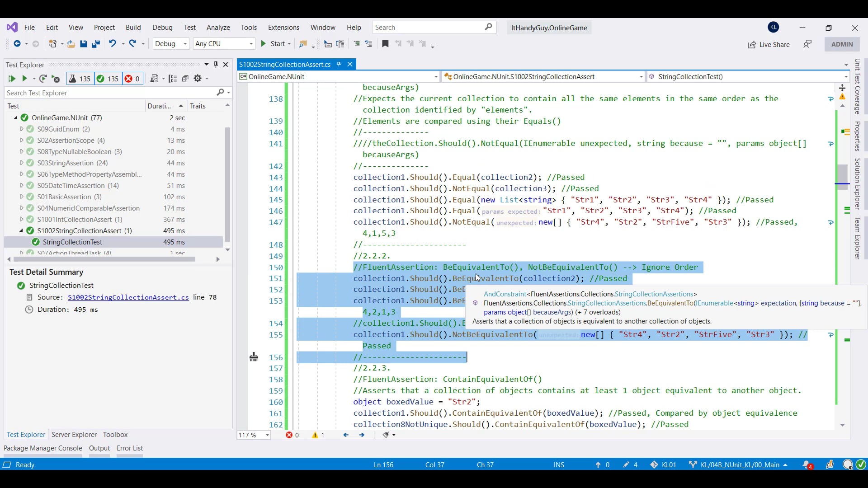Open the Any CPU platform dropdown
Viewport: 868px width, 488px height.
pos(224,44)
